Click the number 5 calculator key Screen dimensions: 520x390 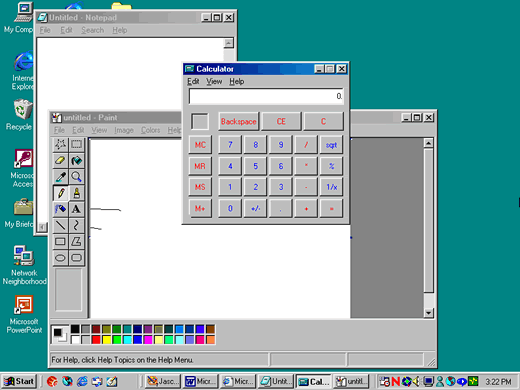255,166
